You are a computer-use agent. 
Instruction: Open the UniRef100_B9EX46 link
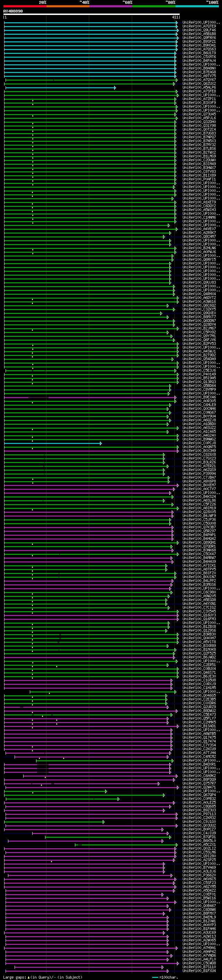click(199, 397)
